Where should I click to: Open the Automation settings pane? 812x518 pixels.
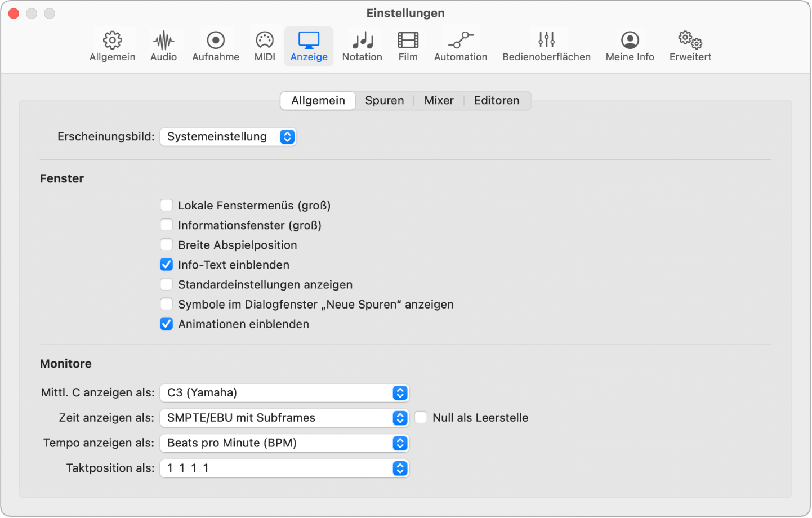point(461,46)
